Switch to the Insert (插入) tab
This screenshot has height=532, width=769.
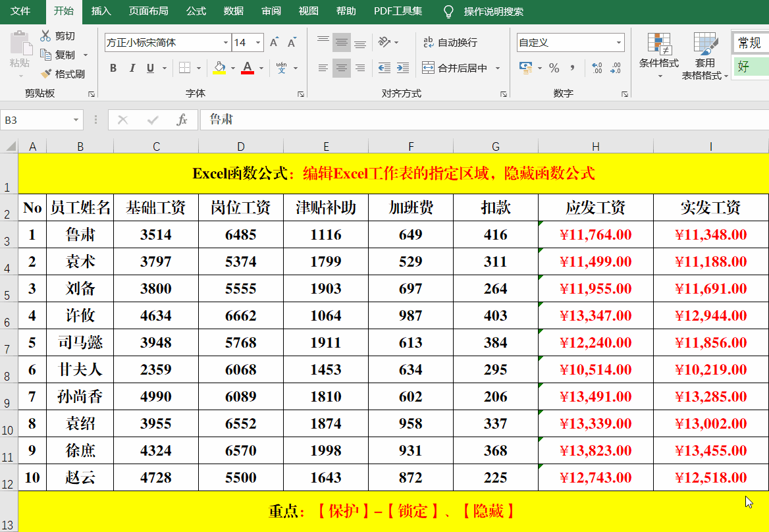click(x=101, y=11)
